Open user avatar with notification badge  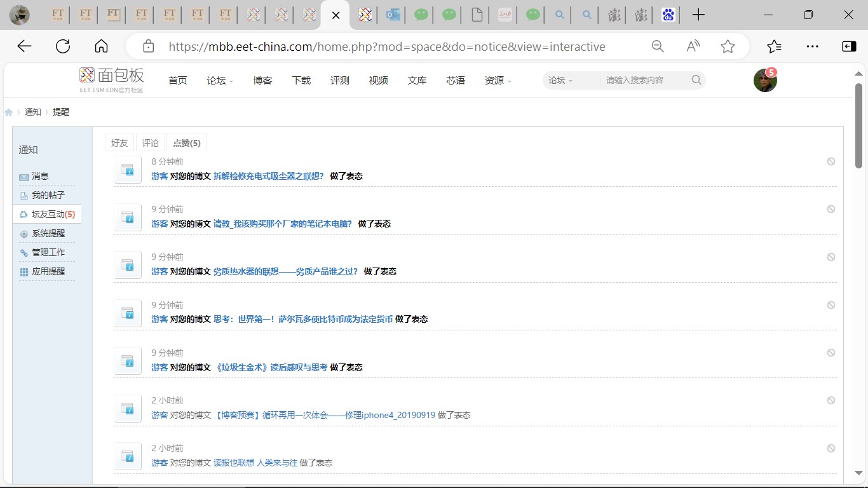pyautogui.click(x=765, y=81)
